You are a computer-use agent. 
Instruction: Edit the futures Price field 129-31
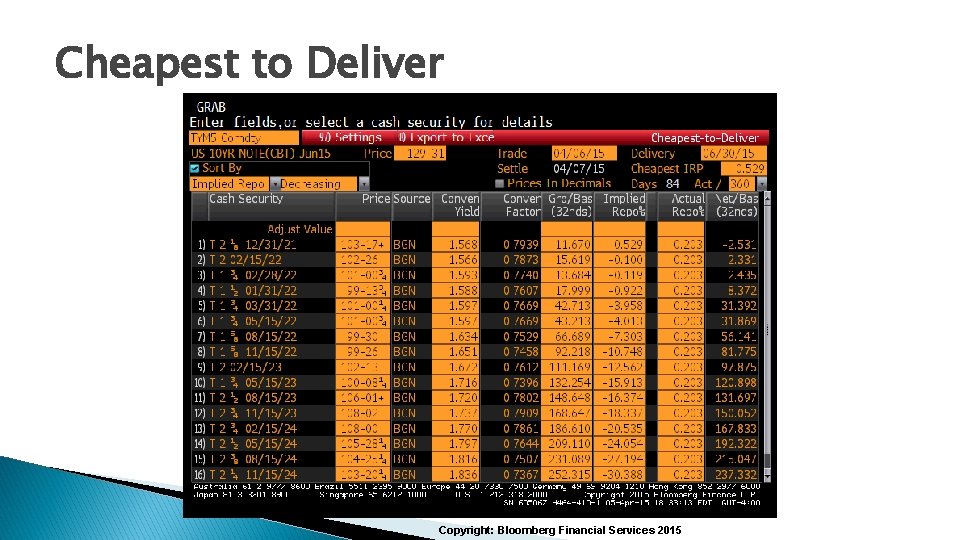point(419,153)
